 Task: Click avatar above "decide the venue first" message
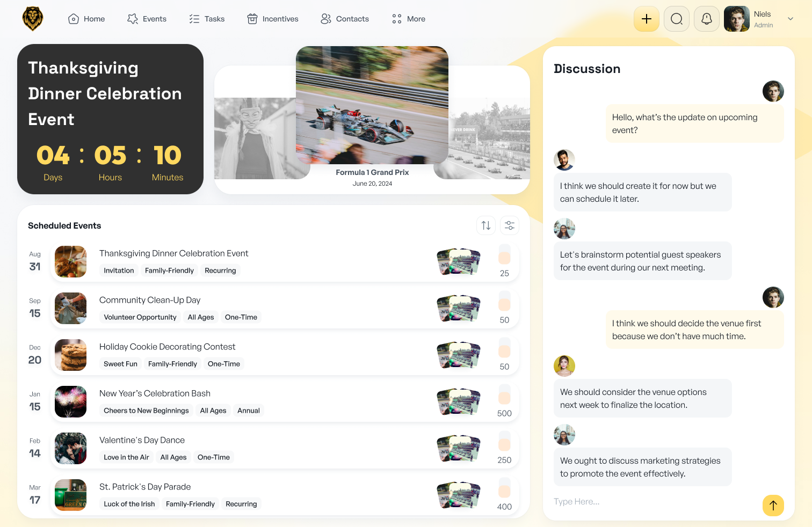coord(773,297)
